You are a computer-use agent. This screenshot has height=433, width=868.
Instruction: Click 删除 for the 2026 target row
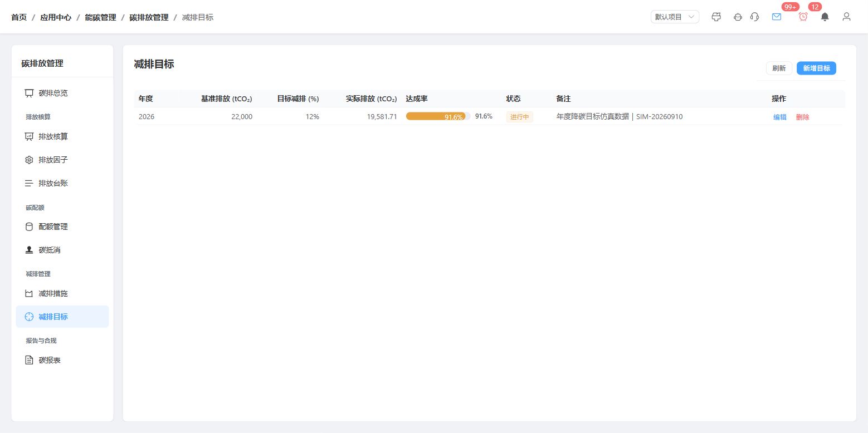[803, 117]
